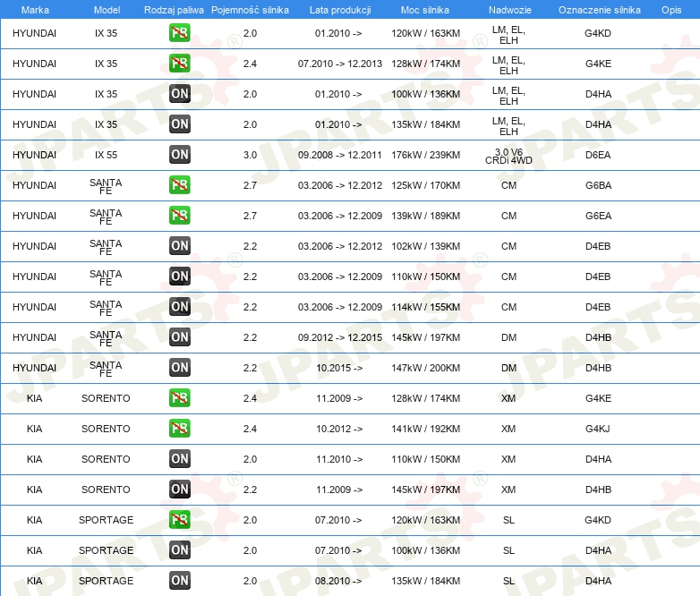Click the Rodzaj paliwa column header

click(174, 10)
